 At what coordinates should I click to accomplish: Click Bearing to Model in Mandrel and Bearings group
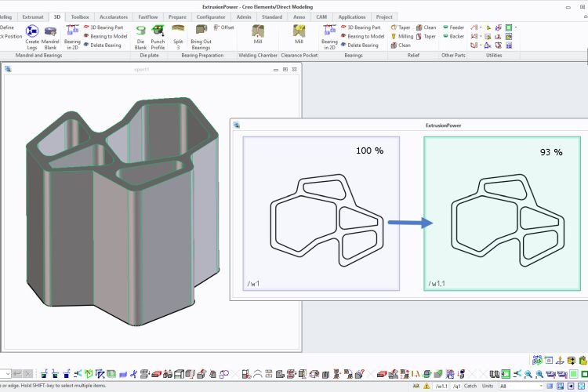click(105, 36)
